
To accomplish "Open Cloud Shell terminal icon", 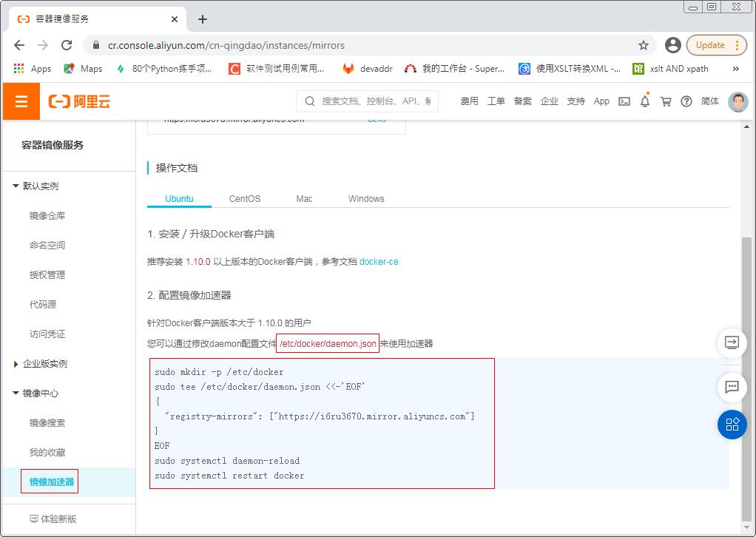I will (624, 101).
